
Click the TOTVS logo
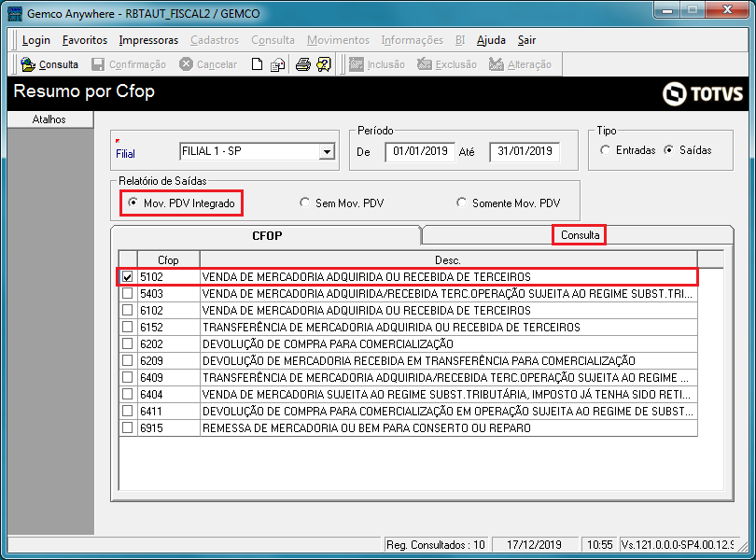pos(703,93)
